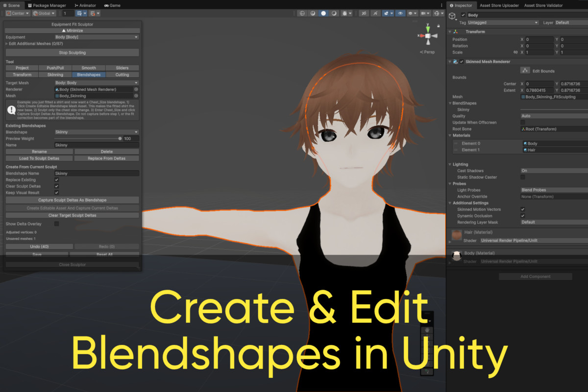This screenshot has width=588, height=392.
Task: Select the Push/Pull sculpt tool tab
Action: point(55,68)
